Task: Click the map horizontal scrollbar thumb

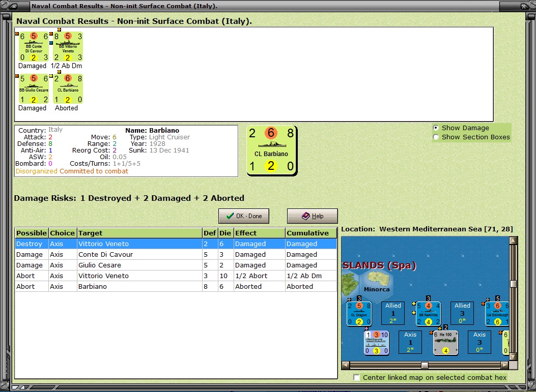Action: tap(425, 365)
